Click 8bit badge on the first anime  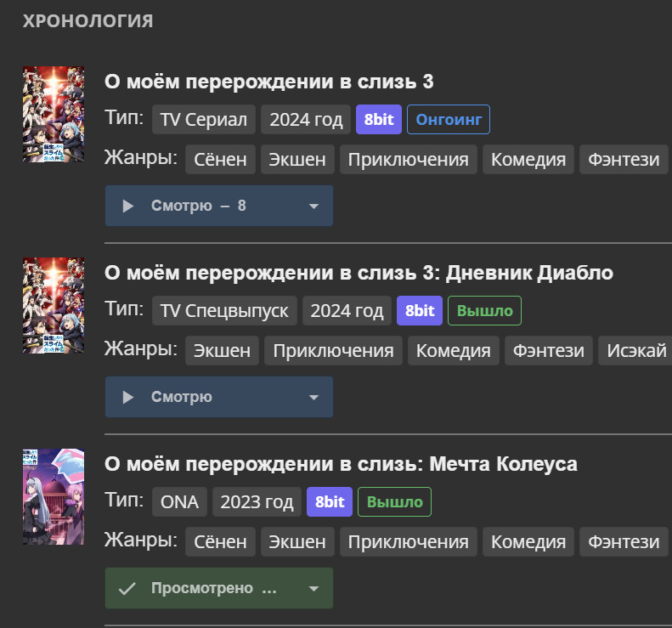(379, 120)
